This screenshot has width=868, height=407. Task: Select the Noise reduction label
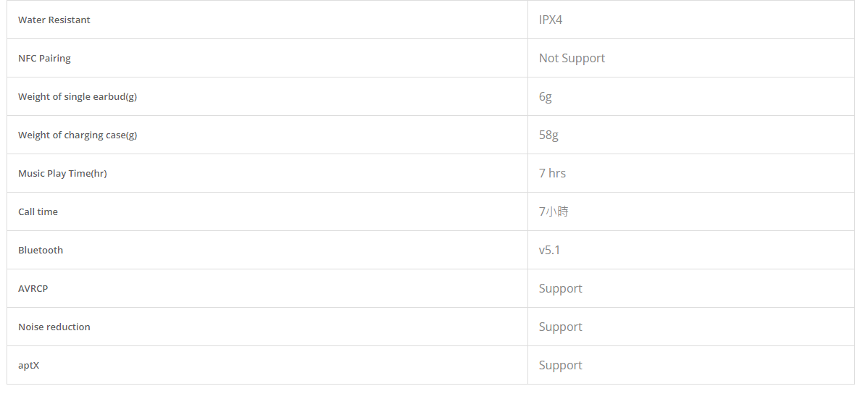pos(54,327)
